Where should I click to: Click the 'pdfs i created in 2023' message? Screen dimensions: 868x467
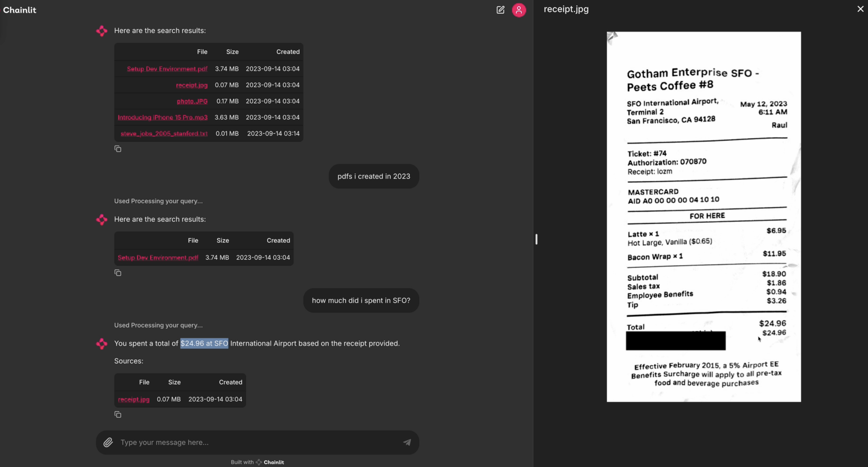tap(374, 176)
